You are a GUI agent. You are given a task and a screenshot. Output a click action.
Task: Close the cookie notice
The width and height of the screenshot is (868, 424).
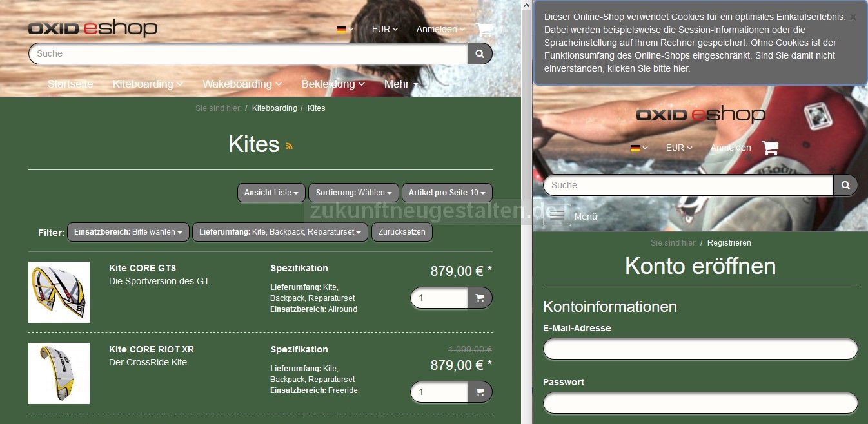coord(853,17)
